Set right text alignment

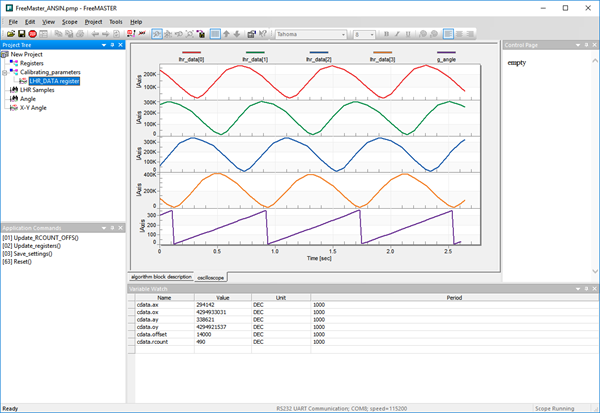click(x=470, y=34)
